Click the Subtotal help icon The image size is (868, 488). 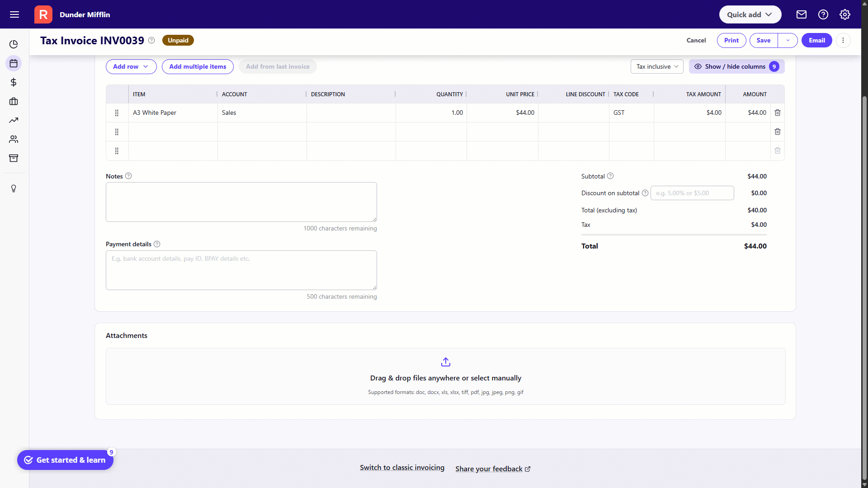click(610, 176)
